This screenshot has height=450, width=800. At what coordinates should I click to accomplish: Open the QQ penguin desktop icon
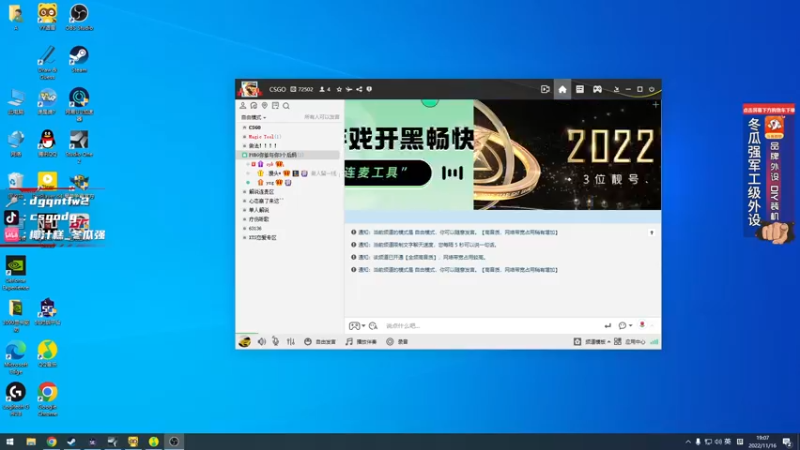47,143
